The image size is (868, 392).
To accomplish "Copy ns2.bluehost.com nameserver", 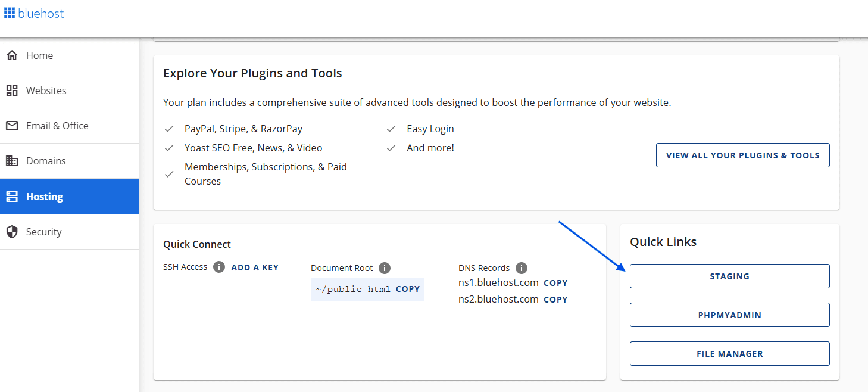I will click(x=555, y=300).
